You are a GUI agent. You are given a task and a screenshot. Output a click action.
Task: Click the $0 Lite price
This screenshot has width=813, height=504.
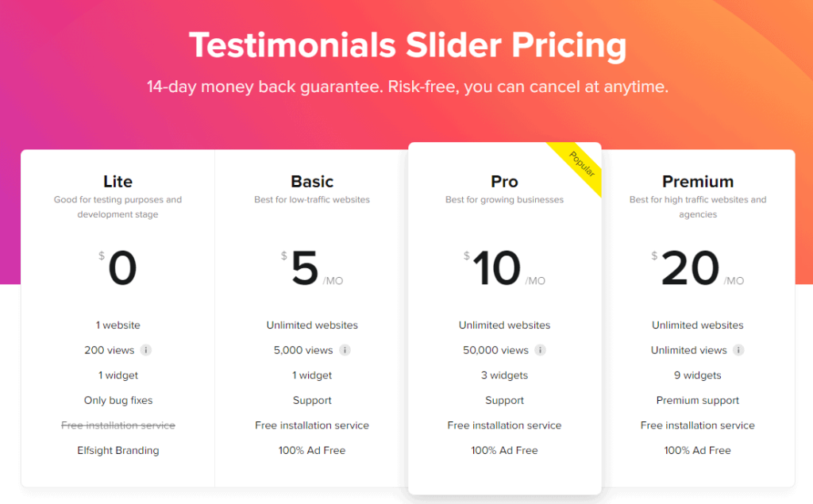(x=118, y=267)
